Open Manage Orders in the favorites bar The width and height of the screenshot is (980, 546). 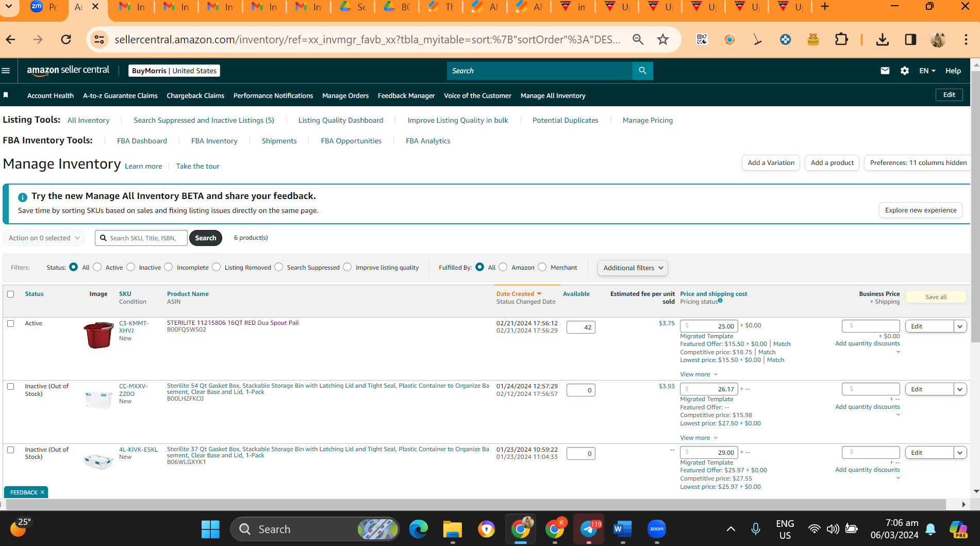pyautogui.click(x=345, y=95)
